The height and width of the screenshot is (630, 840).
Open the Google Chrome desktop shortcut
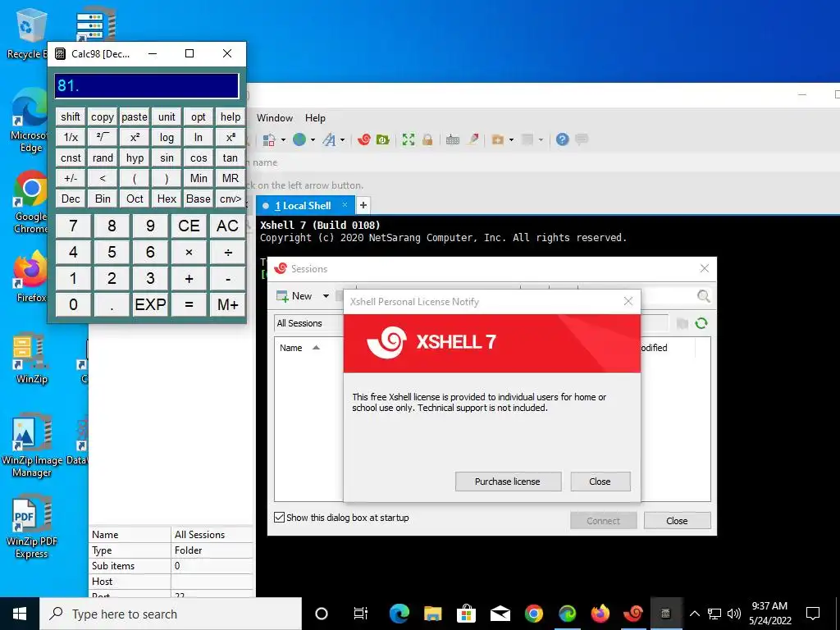click(x=30, y=203)
